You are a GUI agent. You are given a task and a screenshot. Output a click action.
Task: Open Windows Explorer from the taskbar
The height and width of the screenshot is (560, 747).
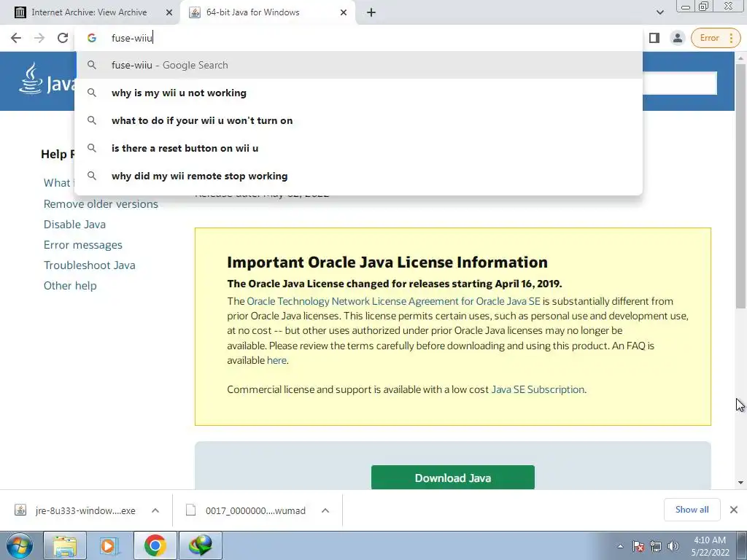[x=65, y=545]
